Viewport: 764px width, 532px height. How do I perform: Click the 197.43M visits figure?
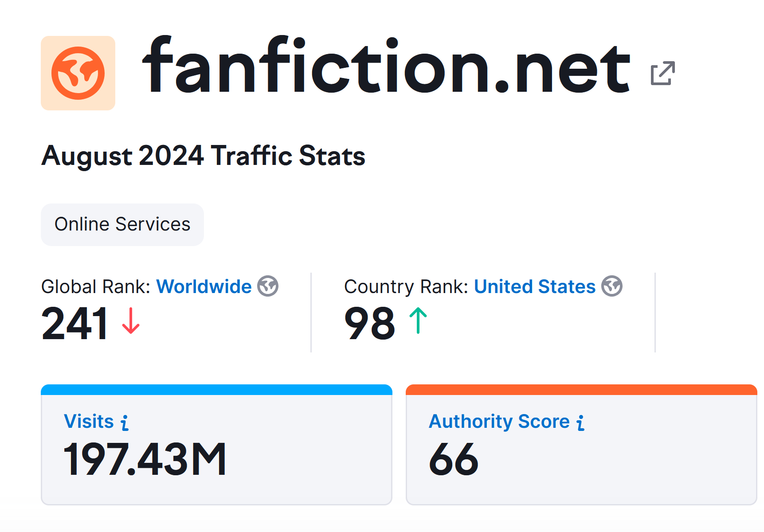[x=145, y=460]
